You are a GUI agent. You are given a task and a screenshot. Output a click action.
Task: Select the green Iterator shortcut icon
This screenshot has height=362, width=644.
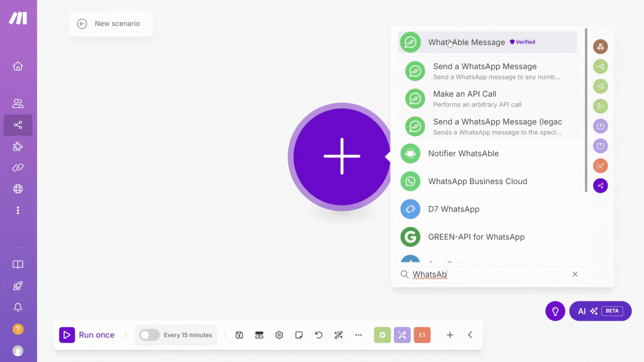(600, 86)
